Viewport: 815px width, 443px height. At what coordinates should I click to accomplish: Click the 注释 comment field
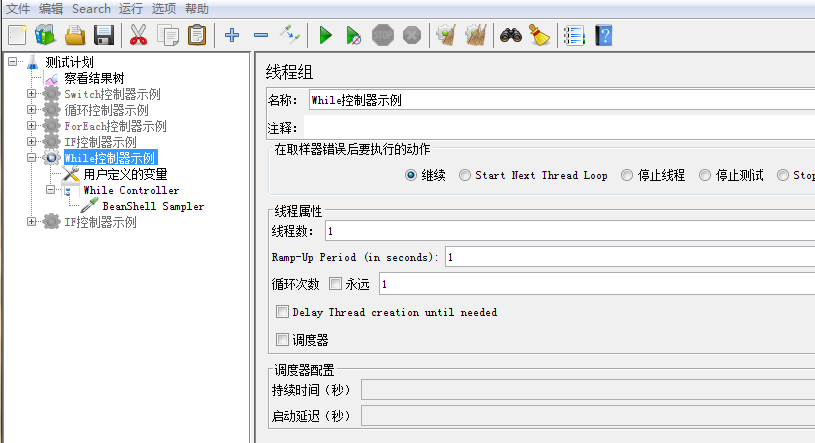pyautogui.click(x=559, y=127)
